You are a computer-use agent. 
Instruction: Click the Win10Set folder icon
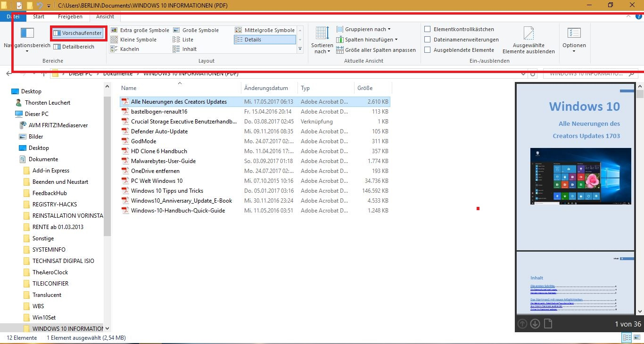(x=27, y=318)
